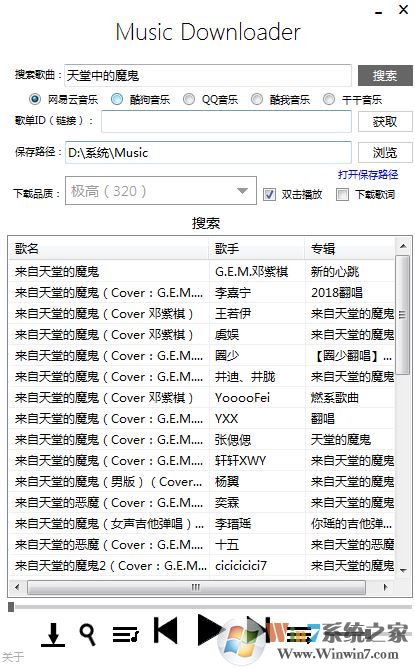Click the horizontal scroll right arrow

coord(385,587)
